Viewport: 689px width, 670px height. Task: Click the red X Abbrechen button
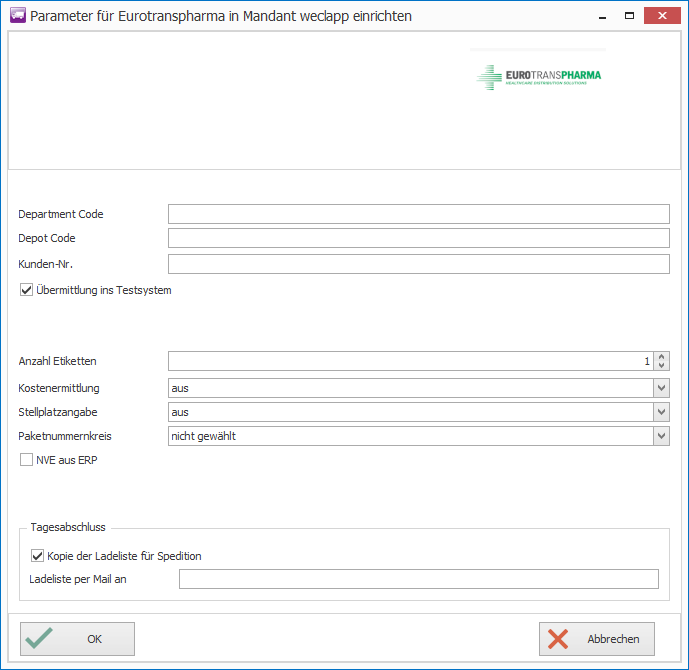(x=597, y=639)
